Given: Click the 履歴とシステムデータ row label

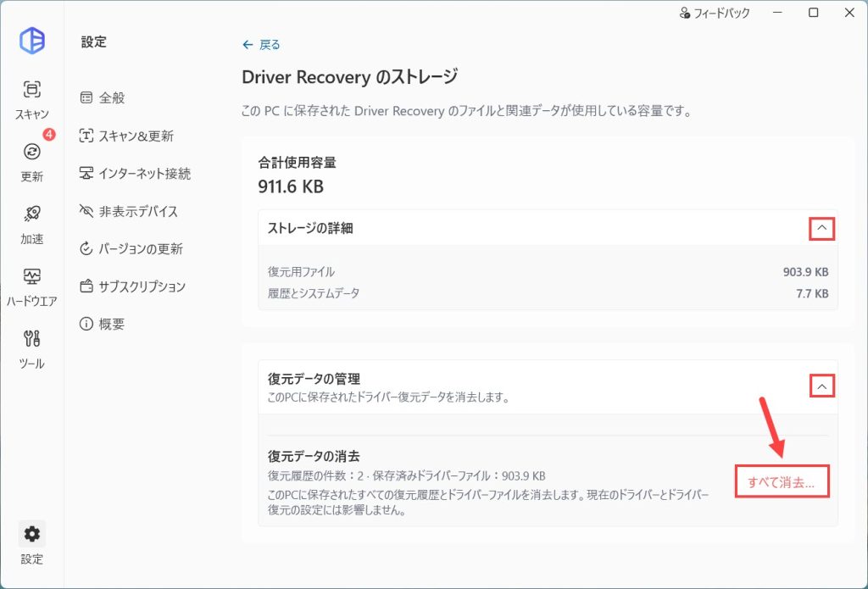Looking at the screenshot, I should 314,293.
